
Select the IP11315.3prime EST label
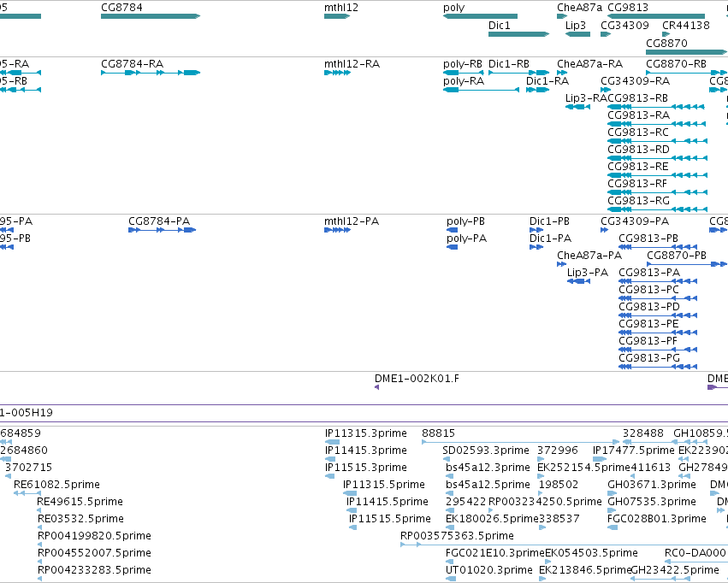tap(366, 433)
